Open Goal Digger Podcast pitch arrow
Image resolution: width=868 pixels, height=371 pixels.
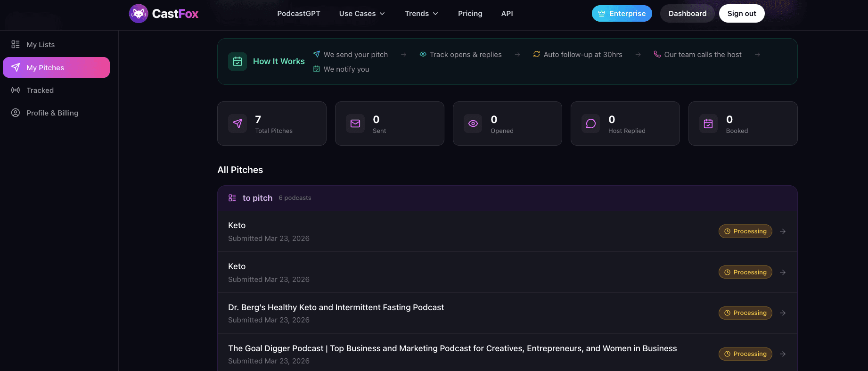(x=783, y=354)
